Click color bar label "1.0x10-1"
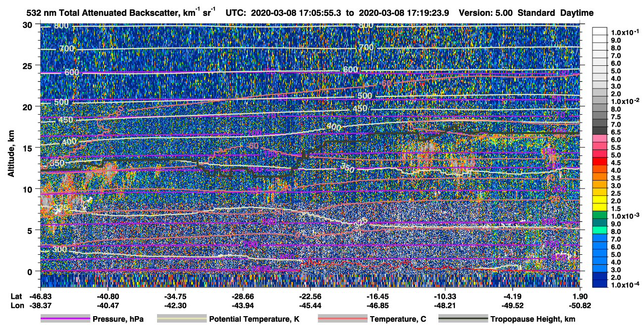This screenshot has width=644, height=330. pos(625,32)
